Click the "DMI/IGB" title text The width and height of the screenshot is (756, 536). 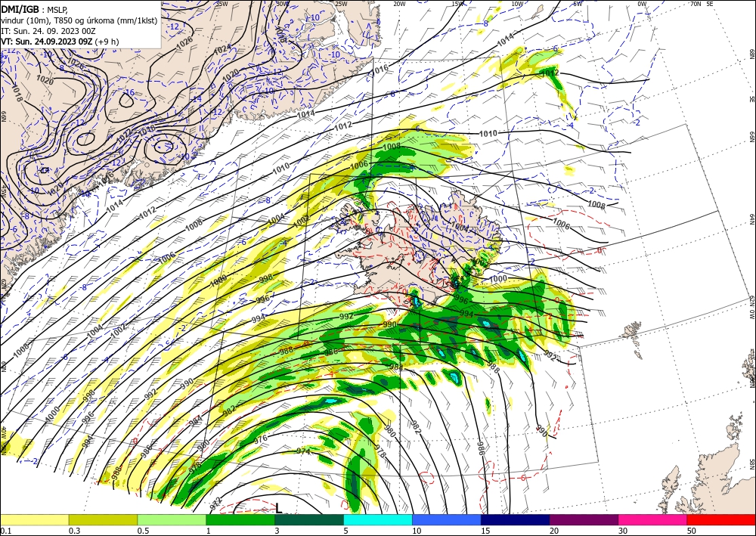click(20, 8)
